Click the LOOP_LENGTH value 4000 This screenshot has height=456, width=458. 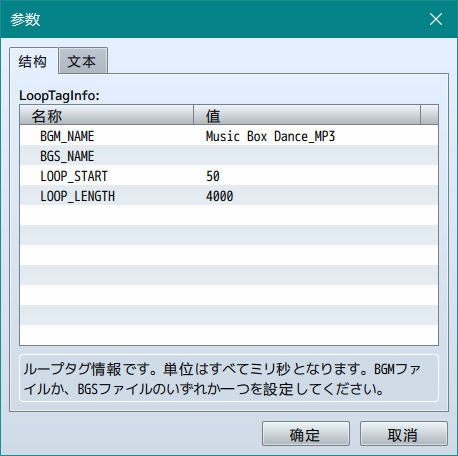[219, 196]
